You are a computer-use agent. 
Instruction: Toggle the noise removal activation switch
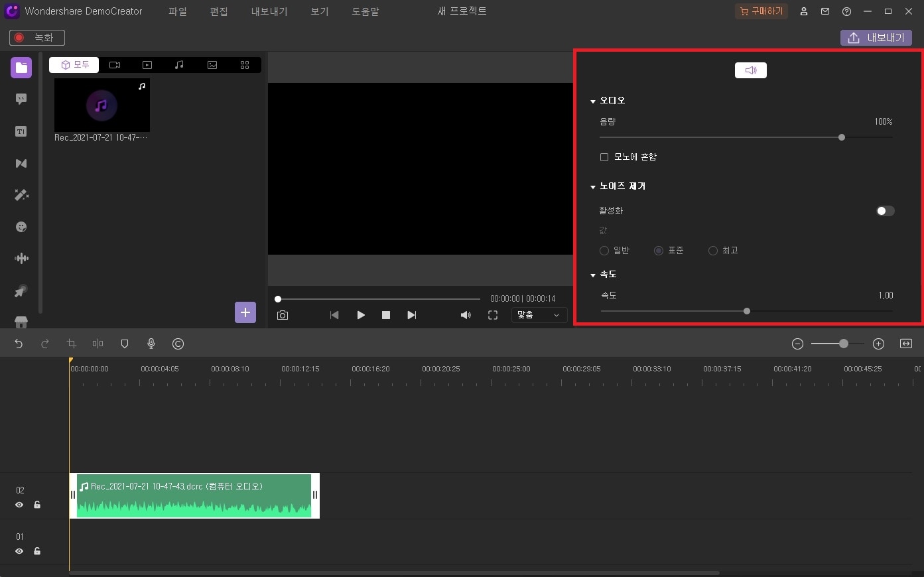[x=886, y=211]
